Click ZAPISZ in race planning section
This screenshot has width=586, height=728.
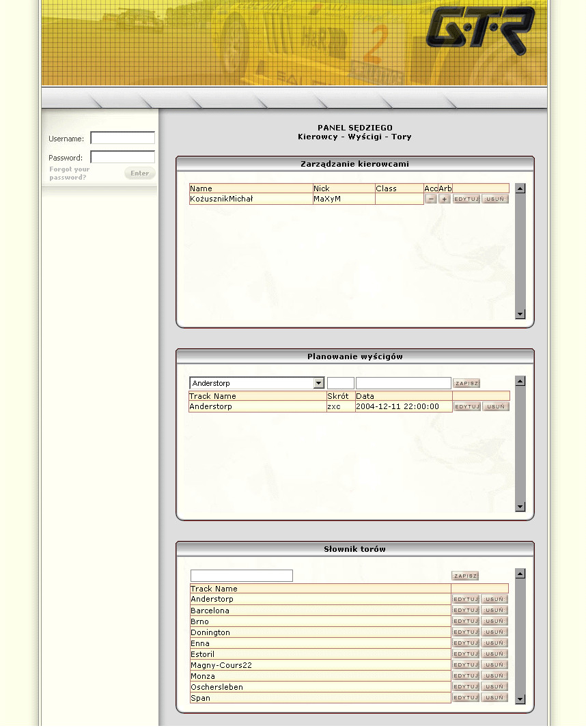466,384
